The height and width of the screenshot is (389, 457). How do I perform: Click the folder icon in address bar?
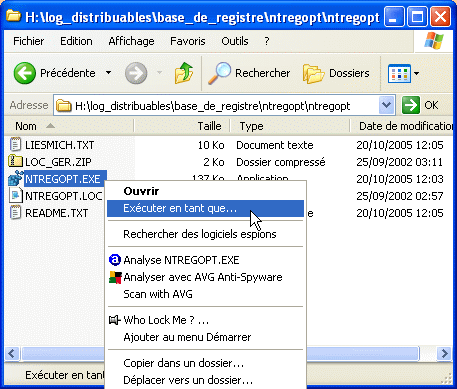click(x=64, y=106)
